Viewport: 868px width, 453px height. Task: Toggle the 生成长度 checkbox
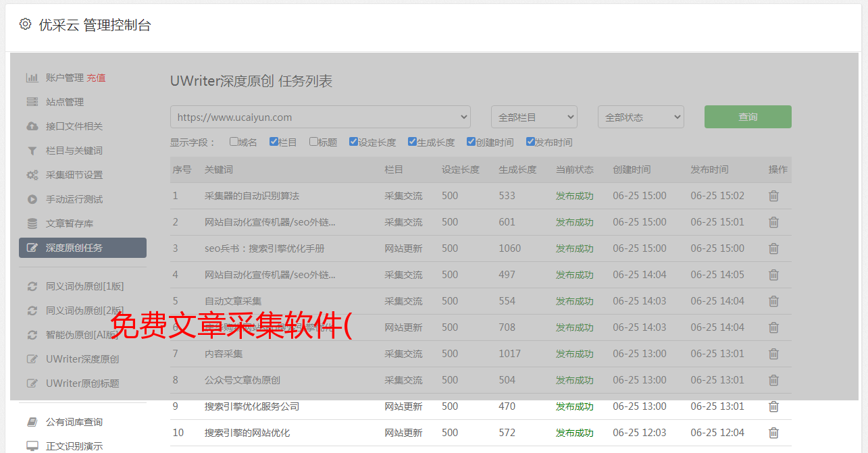412,142
